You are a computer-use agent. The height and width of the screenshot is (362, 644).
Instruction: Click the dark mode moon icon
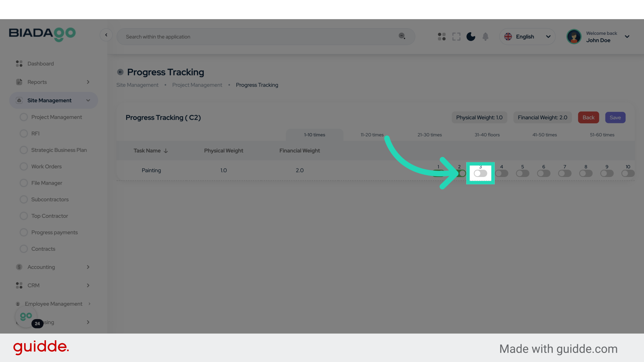(471, 37)
